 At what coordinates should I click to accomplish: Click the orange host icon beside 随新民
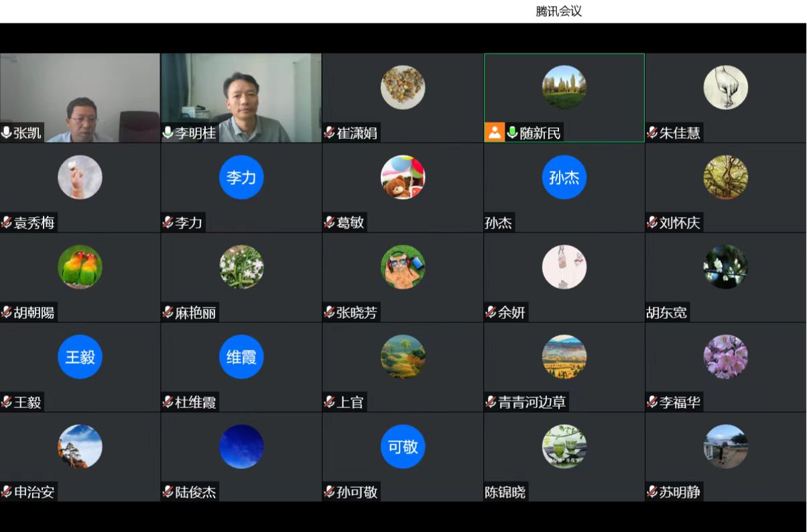pyautogui.click(x=494, y=133)
